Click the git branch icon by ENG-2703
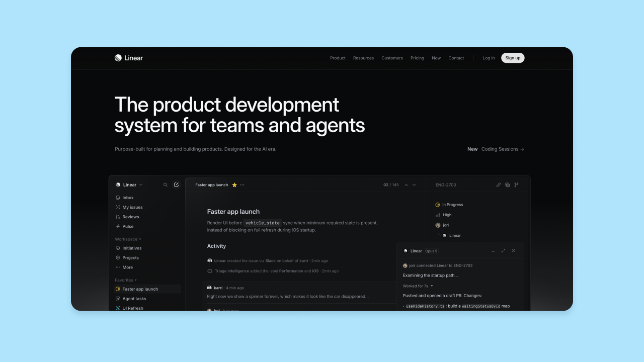 (x=516, y=185)
